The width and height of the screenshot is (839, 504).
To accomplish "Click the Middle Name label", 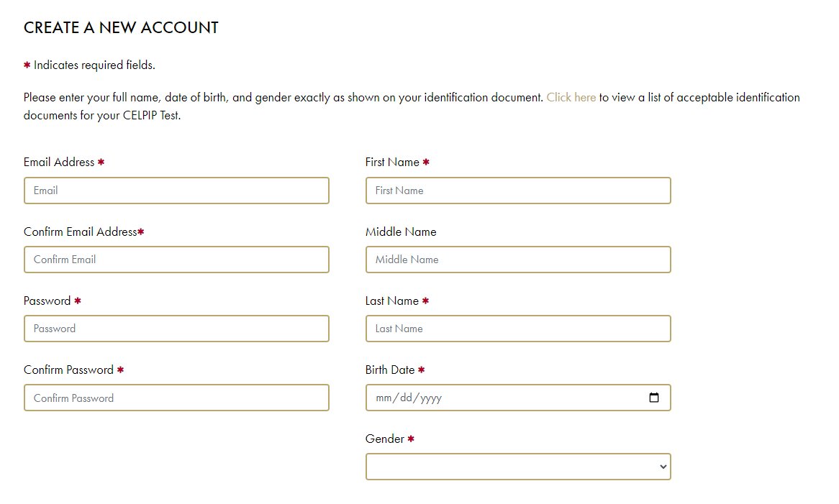I will pyautogui.click(x=401, y=232).
